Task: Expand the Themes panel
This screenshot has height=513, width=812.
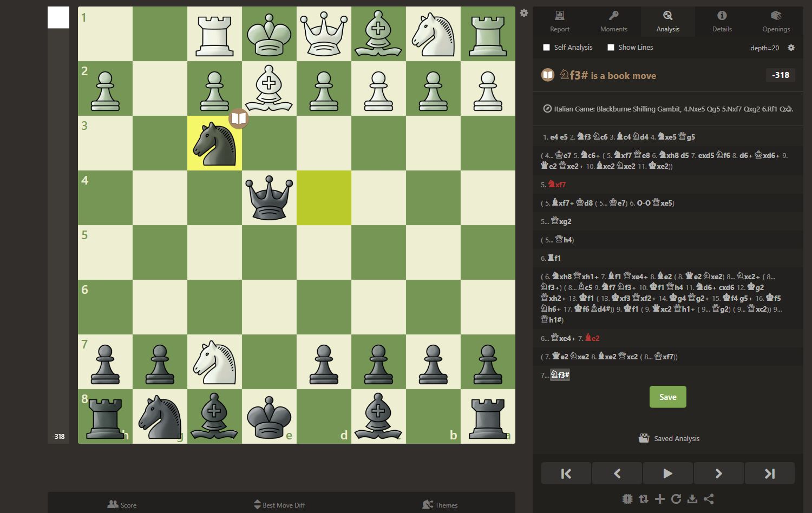Action: (x=440, y=504)
